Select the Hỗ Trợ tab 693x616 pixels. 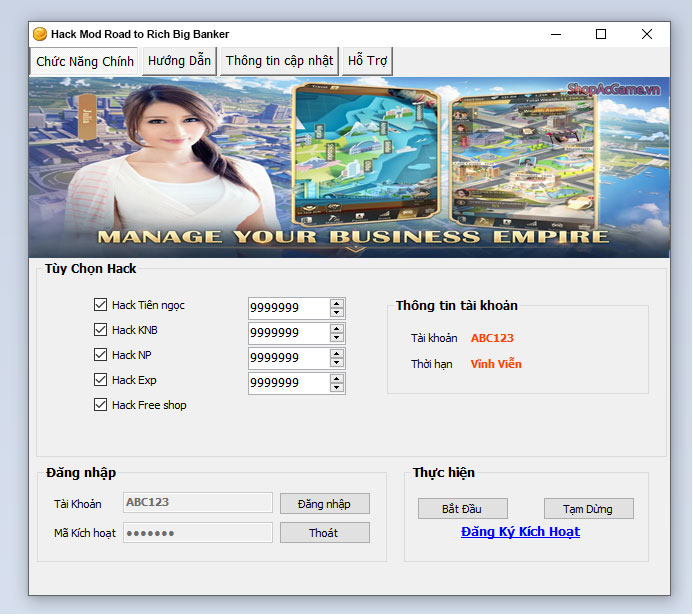tap(367, 61)
